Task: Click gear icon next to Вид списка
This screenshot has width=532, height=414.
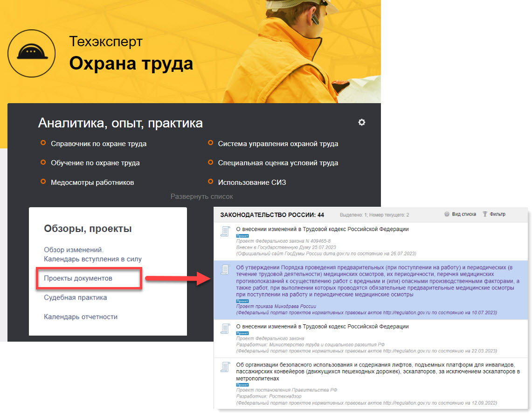Action: [x=447, y=214]
